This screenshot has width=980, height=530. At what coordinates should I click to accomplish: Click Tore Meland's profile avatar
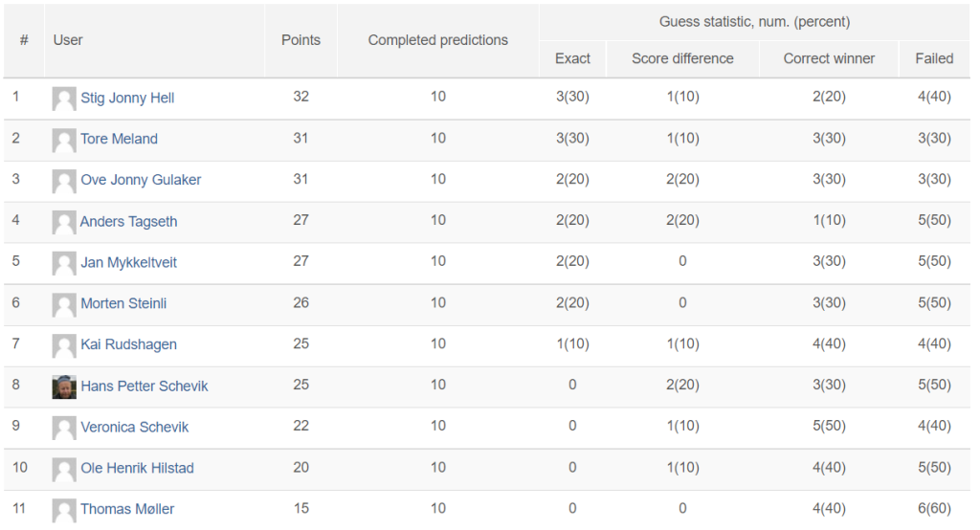click(64, 140)
